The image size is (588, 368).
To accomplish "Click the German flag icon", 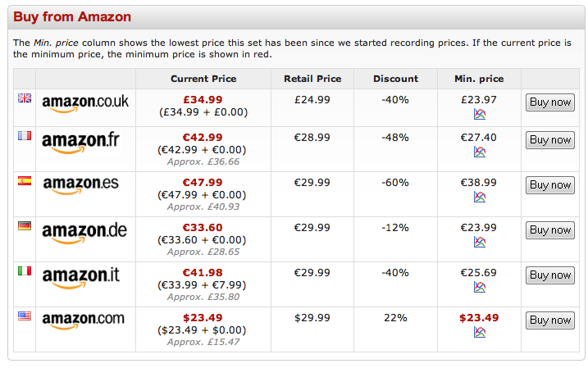I will pyautogui.click(x=25, y=226).
